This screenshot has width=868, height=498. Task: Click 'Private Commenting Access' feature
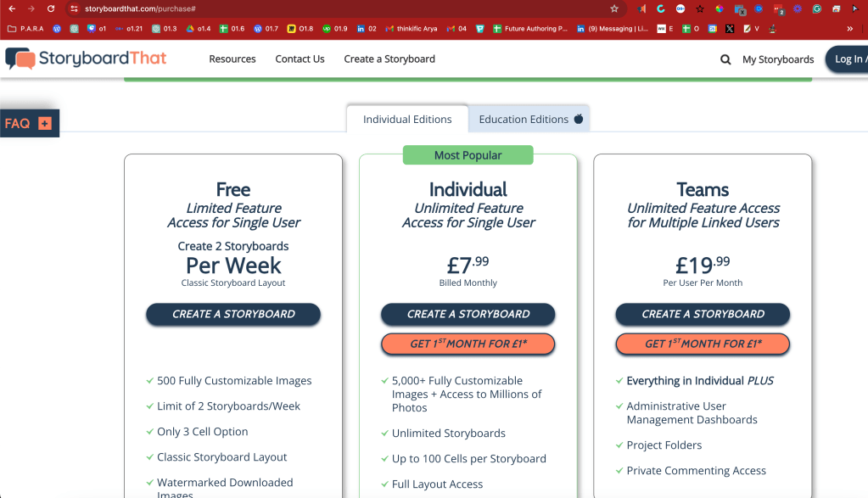click(697, 470)
